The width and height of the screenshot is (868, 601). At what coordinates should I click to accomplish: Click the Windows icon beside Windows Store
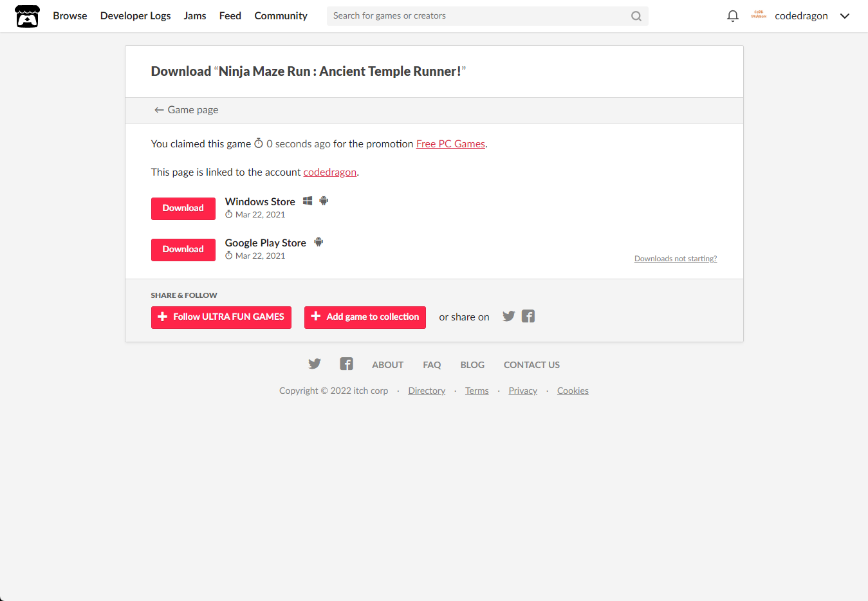(x=308, y=201)
